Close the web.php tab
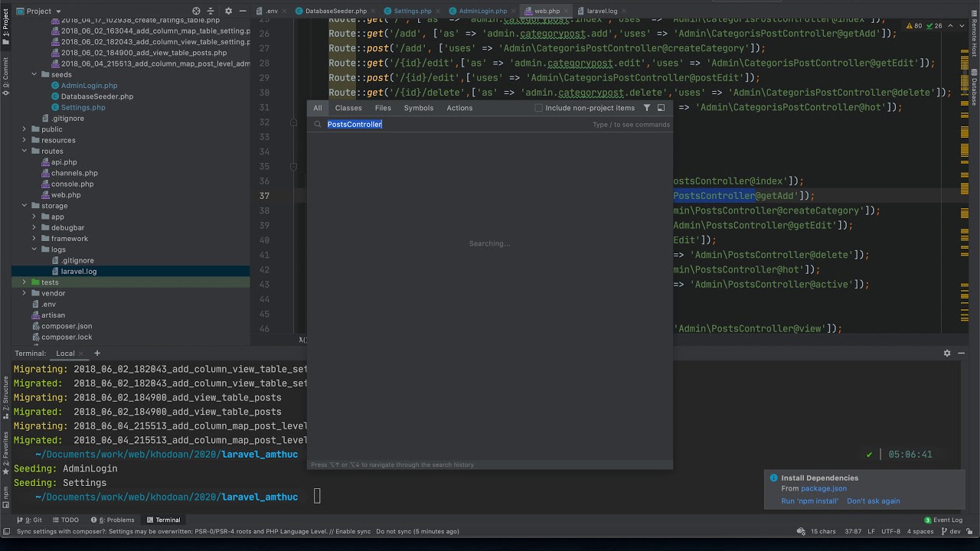 coord(567,11)
